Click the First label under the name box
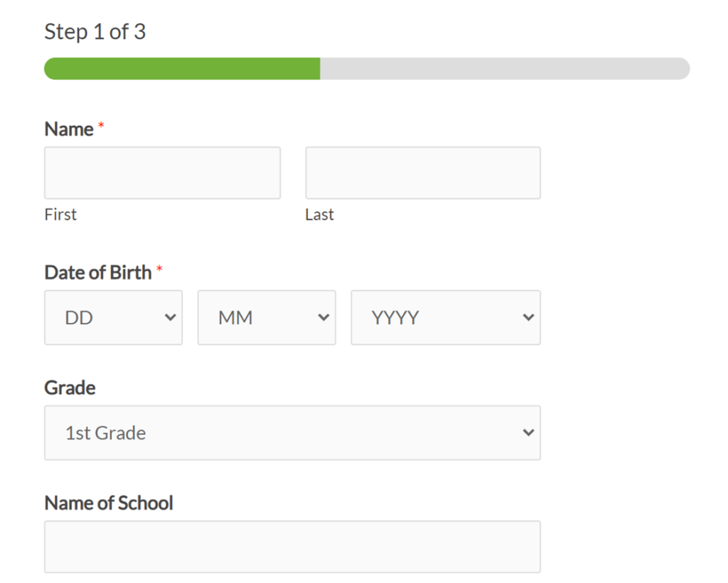The width and height of the screenshot is (728, 583). click(x=60, y=214)
